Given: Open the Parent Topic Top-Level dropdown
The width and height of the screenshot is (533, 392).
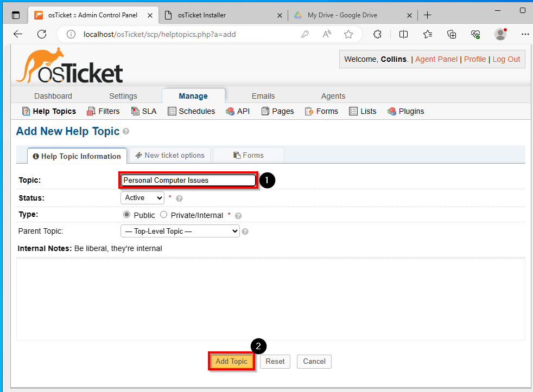Looking at the screenshot, I should coord(180,232).
